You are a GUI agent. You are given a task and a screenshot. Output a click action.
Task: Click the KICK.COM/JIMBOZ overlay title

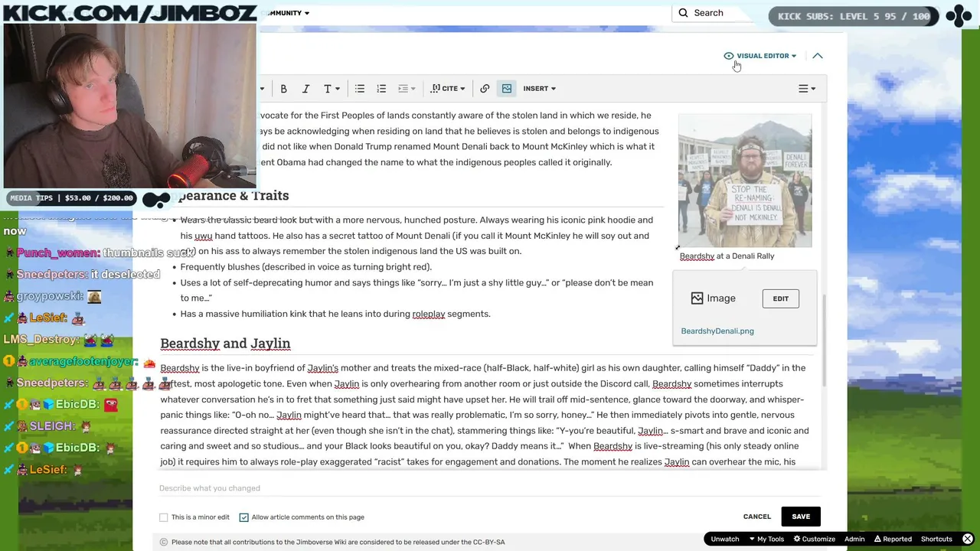[130, 13]
